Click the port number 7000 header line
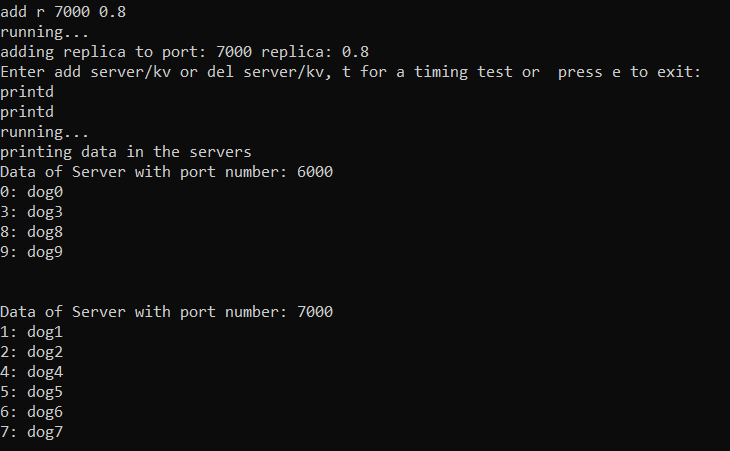The image size is (730, 451). tap(167, 311)
